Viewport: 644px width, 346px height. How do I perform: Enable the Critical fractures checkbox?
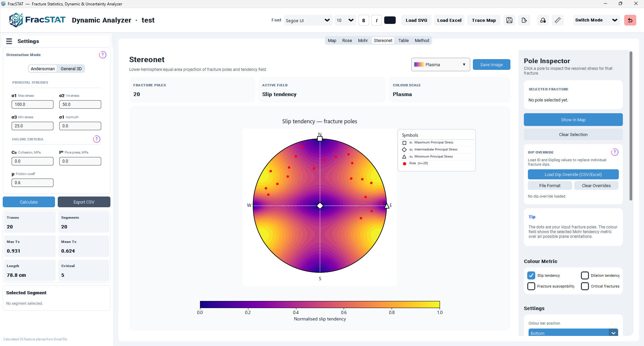[x=585, y=286]
